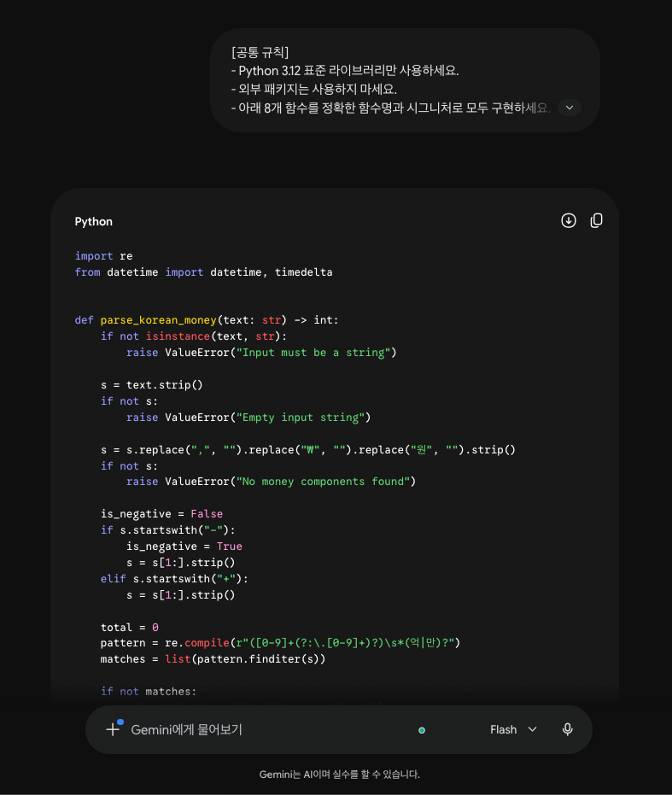Click the 'is_negative = False' code line
Viewport: 672px width, 795px height.
coord(161,513)
